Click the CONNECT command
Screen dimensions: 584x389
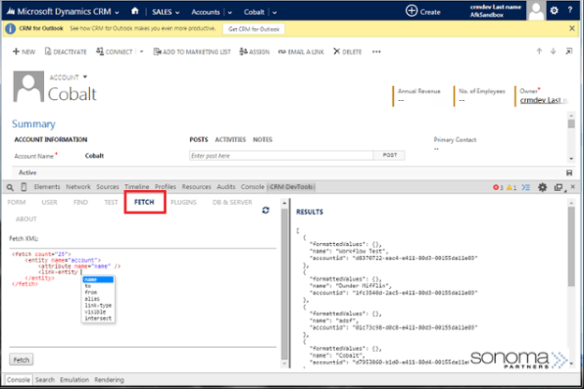click(114, 51)
